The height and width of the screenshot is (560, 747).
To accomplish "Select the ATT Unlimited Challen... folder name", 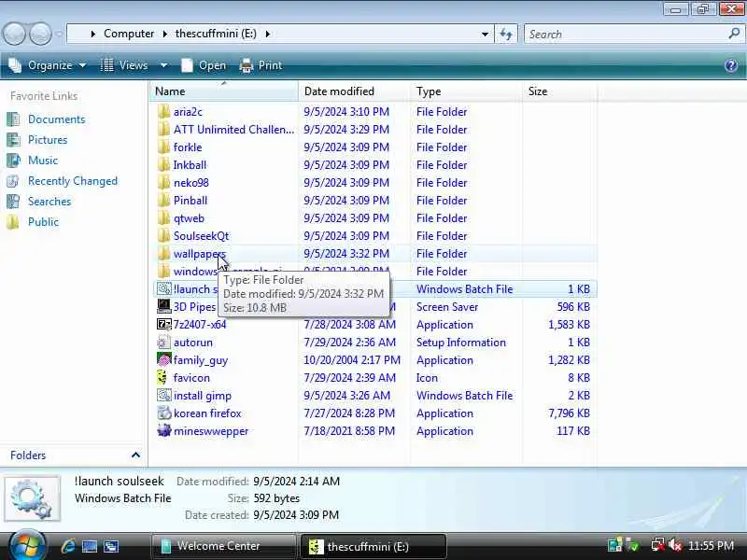I will pyautogui.click(x=233, y=130).
